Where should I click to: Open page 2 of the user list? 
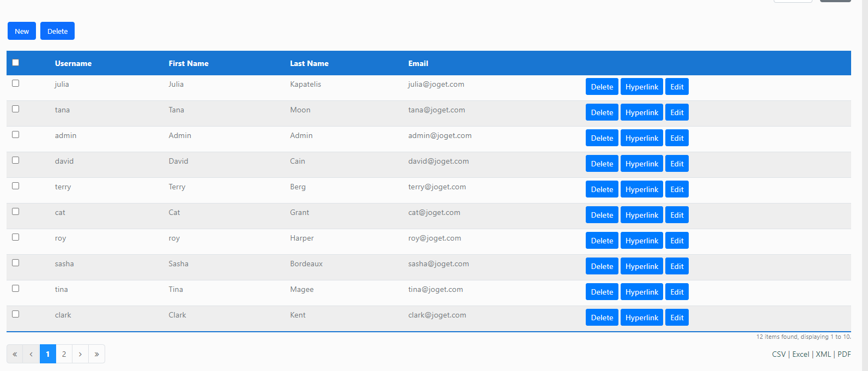(x=64, y=354)
